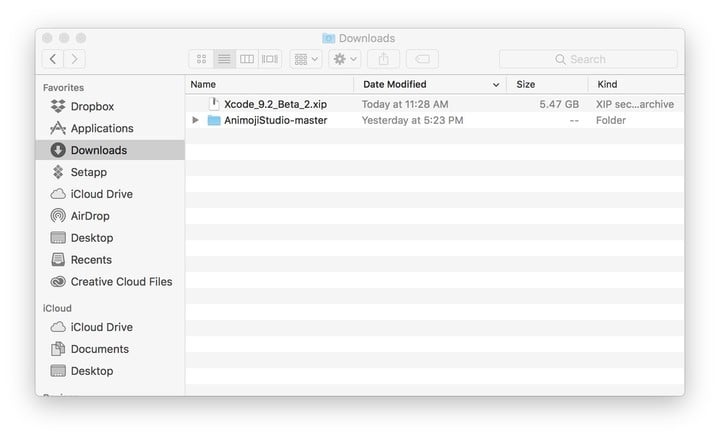Click the Desktop icon under iCloud section

click(x=58, y=371)
